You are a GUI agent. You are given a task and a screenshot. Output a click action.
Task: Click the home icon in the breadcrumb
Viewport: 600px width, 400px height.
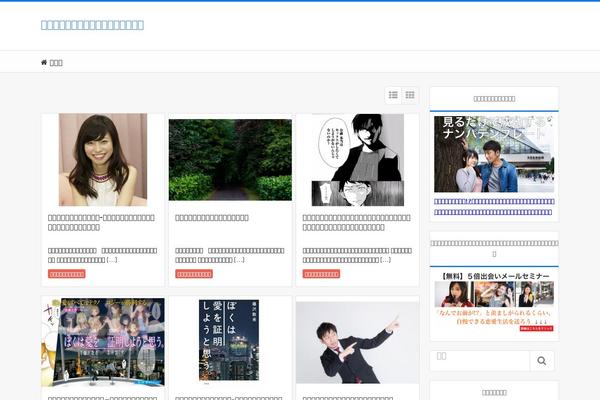44,62
